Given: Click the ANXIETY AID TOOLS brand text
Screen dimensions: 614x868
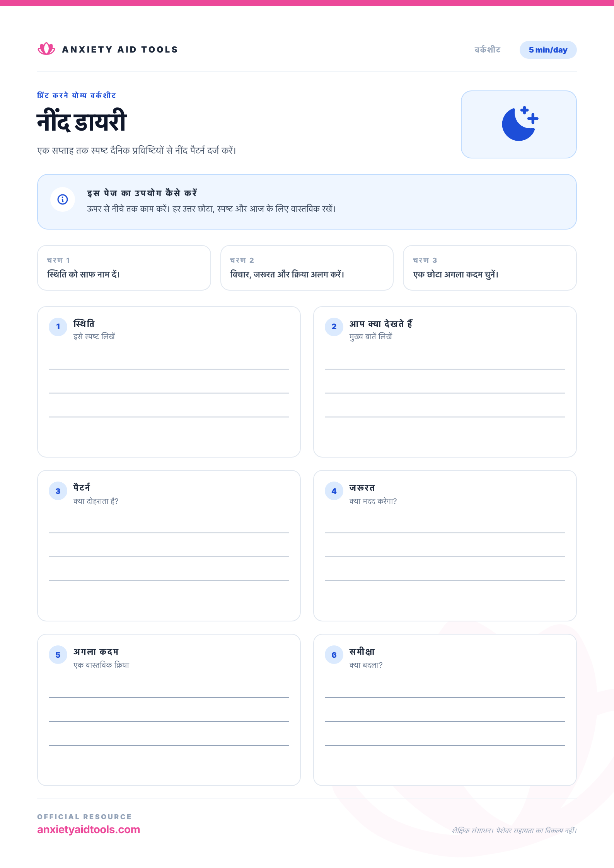Looking at the screenshot, I should (120, 49).
